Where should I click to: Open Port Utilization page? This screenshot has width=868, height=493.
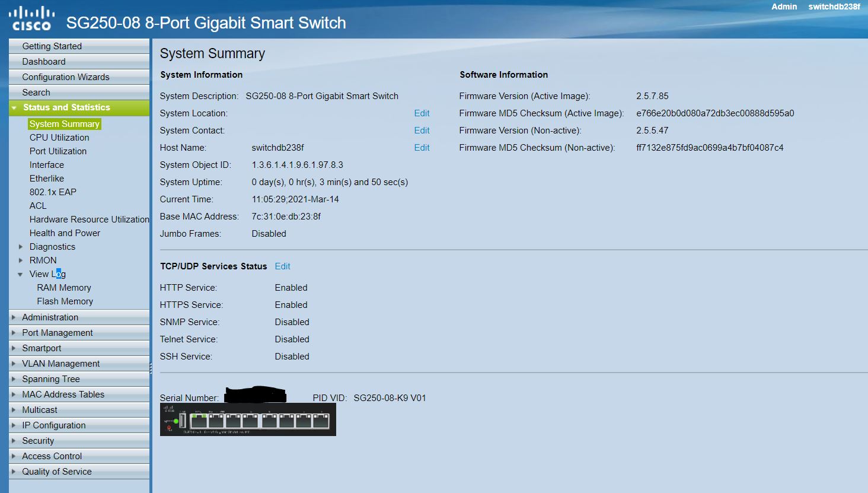tap(58, 151)
